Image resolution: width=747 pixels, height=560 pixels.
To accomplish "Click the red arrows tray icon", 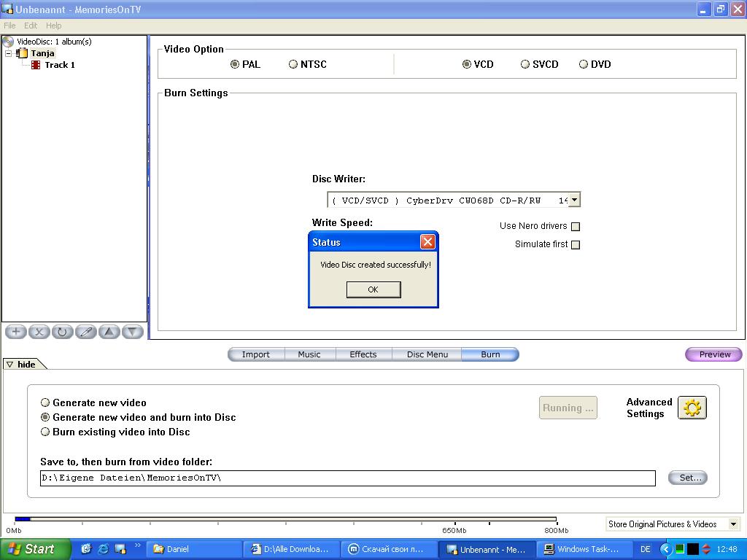I will pyautogui.click(x=706, y=549).
